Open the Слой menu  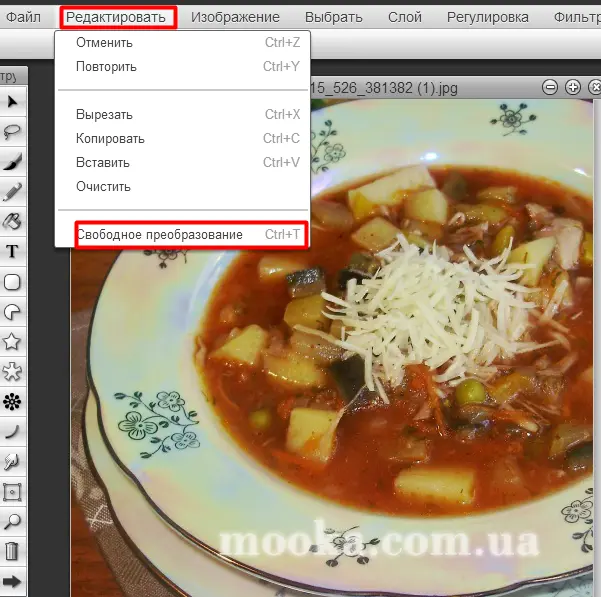coord(405,17)
